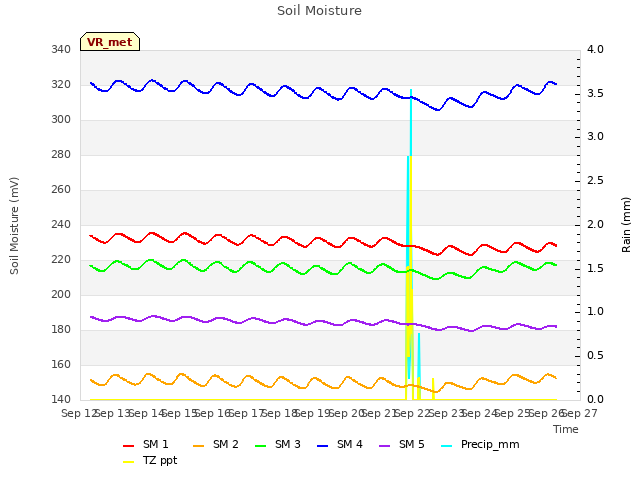Click the 200 left axis value

tap(61, 294)
